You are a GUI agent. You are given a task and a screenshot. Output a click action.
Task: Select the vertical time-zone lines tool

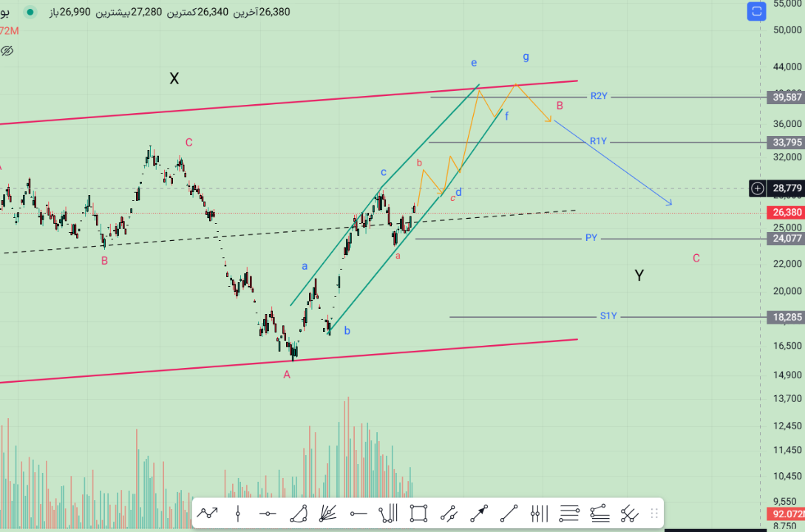click(539, 513)
